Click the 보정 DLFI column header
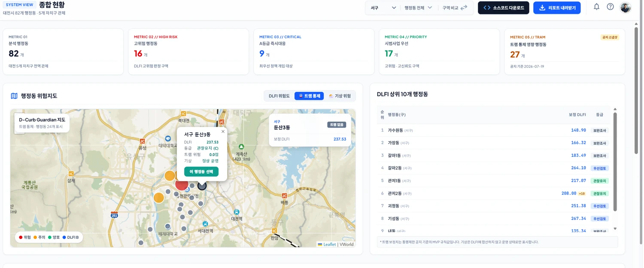Screen dimensions: 644x268 (577, 115)
